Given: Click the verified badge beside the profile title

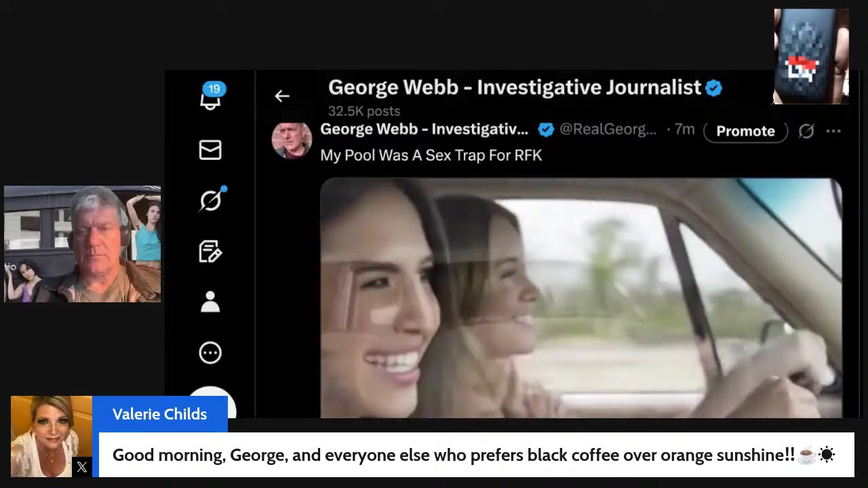Looking at the screenshot, I should pyautogui.click(x=714, y=87).
